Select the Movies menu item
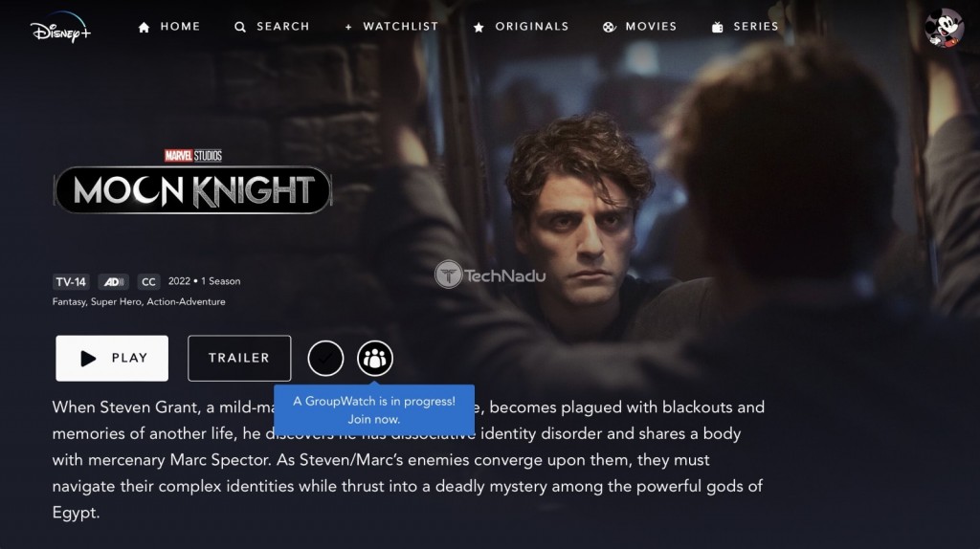Image resolution: width=980 pixels, height=549 pixels. (x=651, y=27)
